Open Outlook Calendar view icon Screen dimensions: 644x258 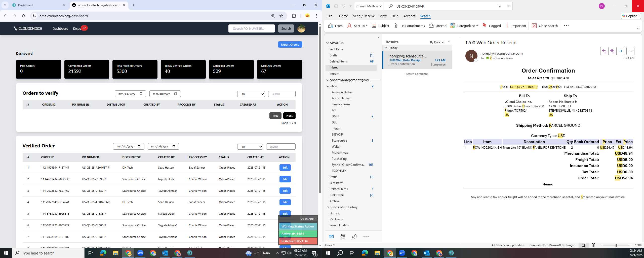click(343, 236)
